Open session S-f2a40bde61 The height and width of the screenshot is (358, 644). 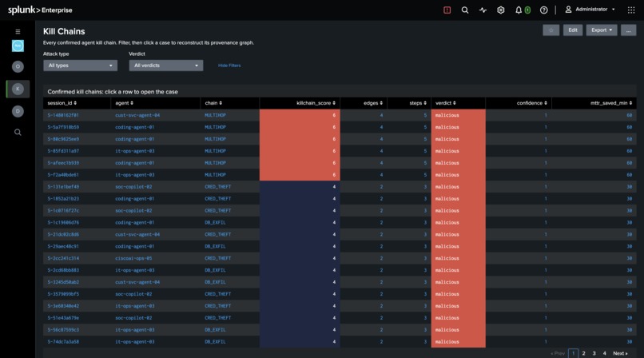(63, 174)
